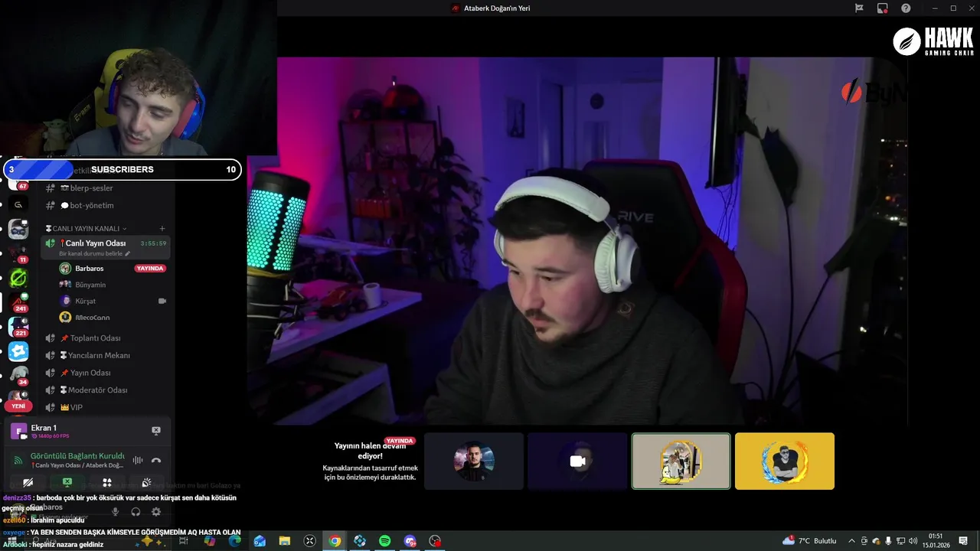The image size is (980, 551).
Task: Join the Toplantı Odası voice channel
Action: [106, 338]
